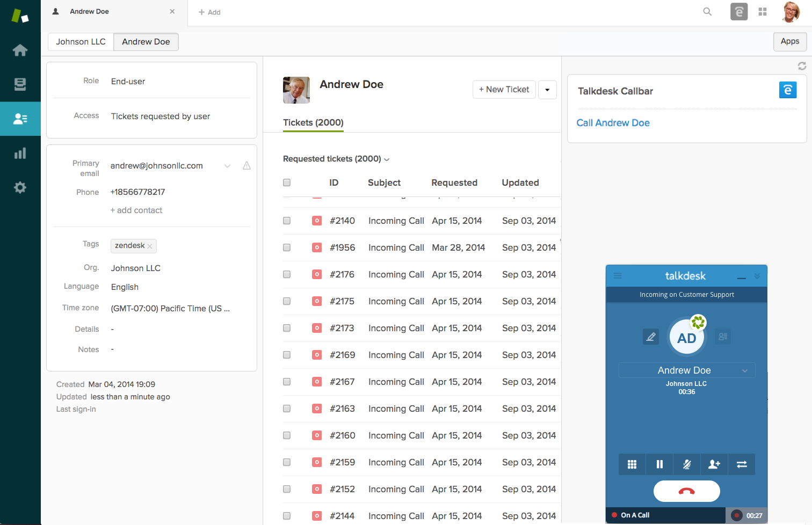
Task: Remove the zendesk tag
Action: (x=150, y=246)
